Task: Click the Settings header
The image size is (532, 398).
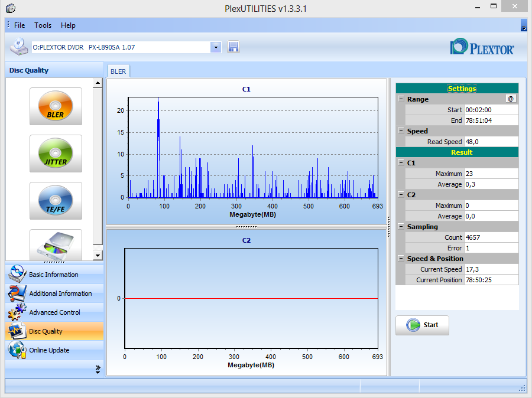Action: click(457, 89)
